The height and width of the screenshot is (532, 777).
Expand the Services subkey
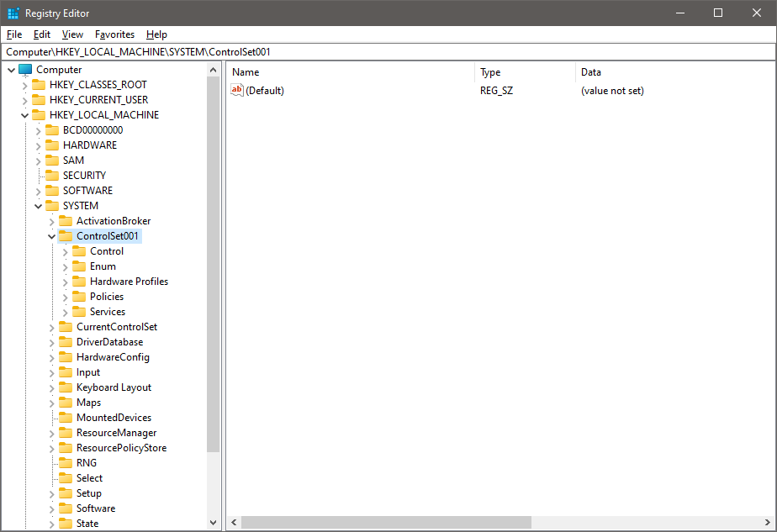(x=65, y=313)
